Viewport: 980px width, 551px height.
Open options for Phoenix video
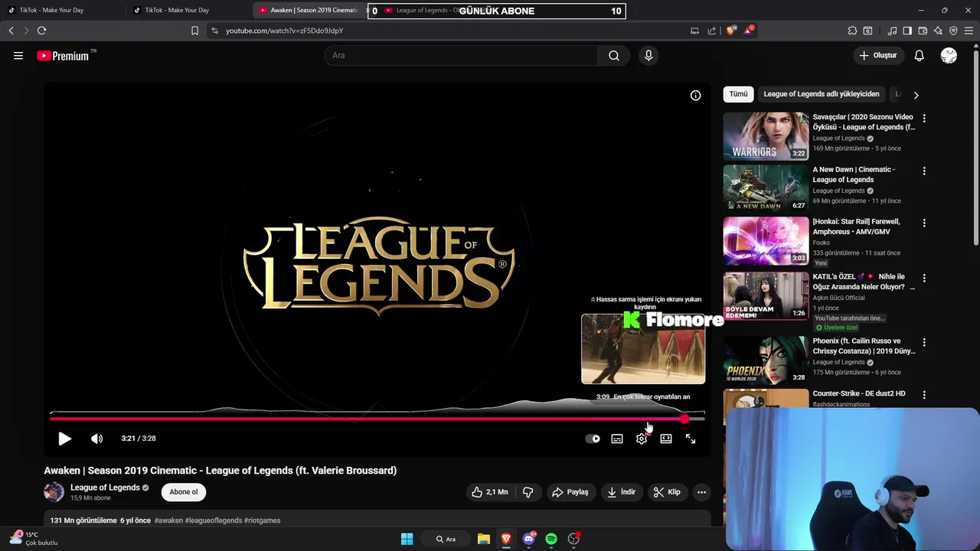[x=924, y=342]
